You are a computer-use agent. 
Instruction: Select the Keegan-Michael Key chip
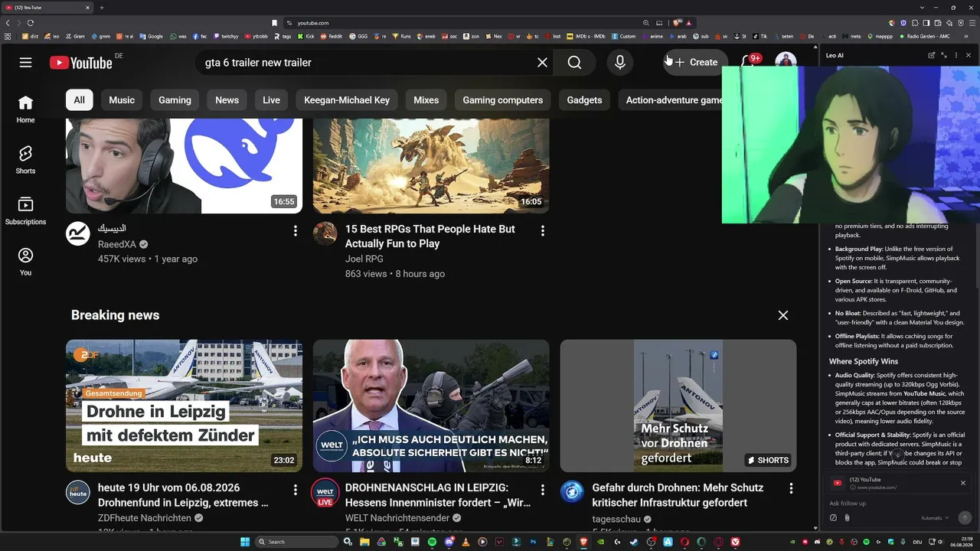pos(347,100)
